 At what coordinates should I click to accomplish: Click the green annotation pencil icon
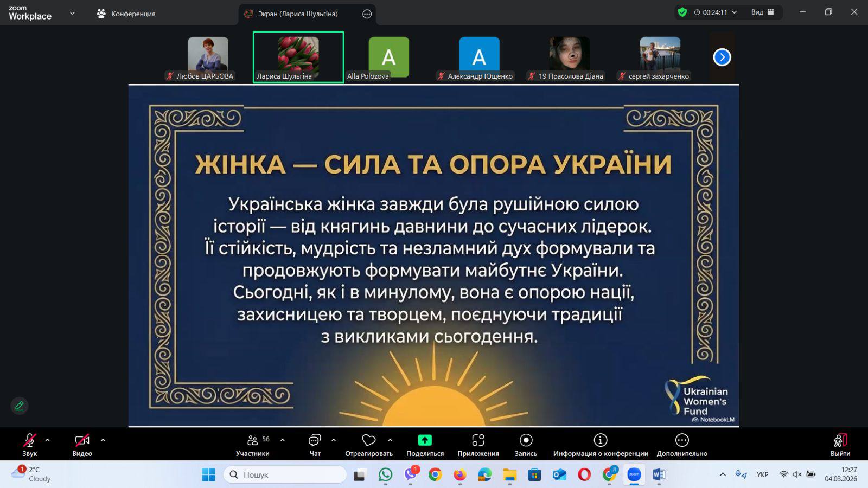[20, 406]
